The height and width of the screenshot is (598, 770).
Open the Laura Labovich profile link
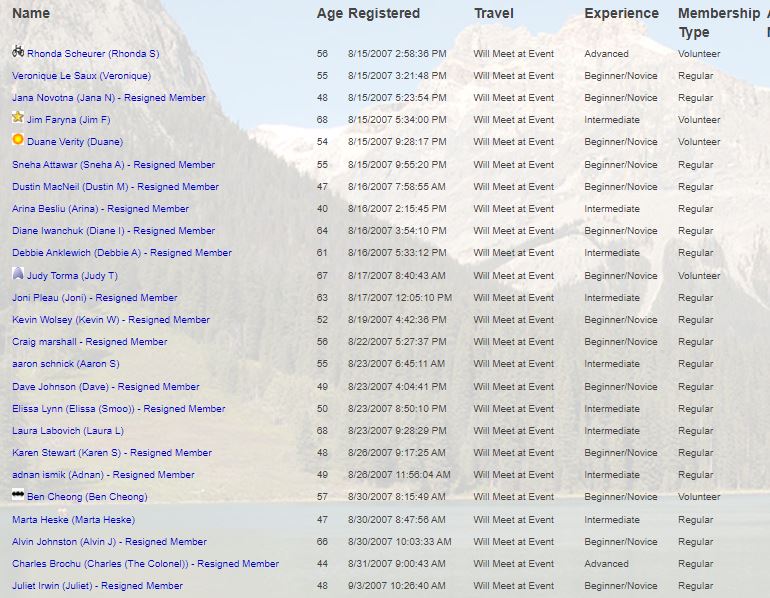coord(68,431)
